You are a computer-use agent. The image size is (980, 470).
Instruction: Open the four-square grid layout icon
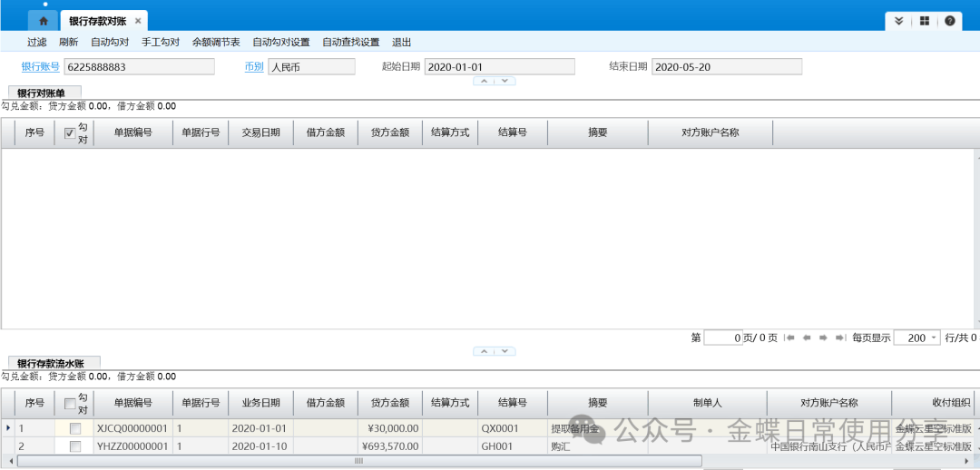(924, 21)
